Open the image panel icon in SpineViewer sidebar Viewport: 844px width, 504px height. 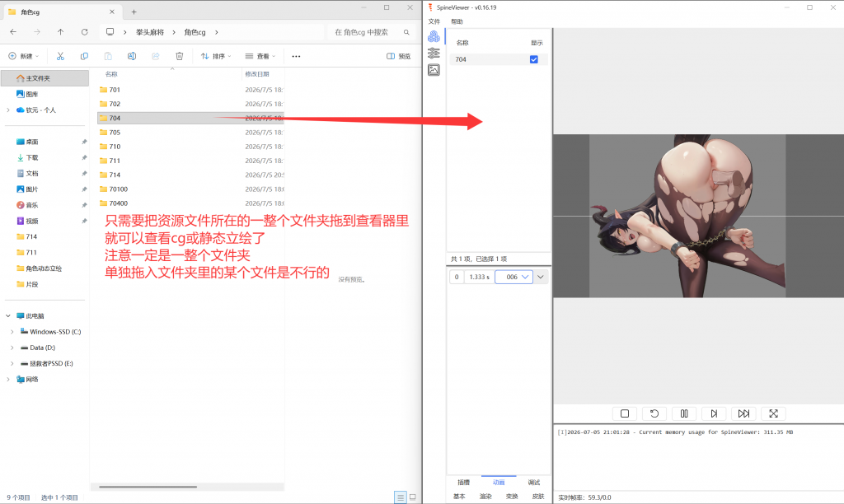[434, 70]
